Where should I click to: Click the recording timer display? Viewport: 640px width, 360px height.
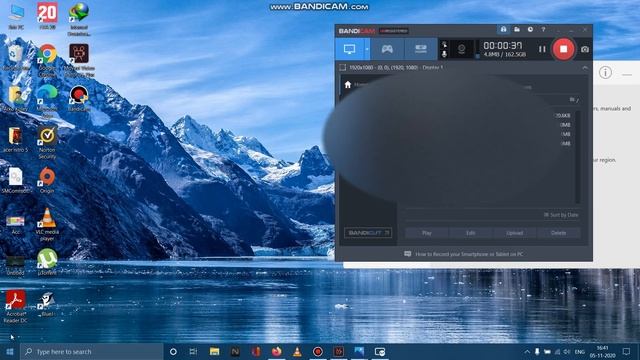[503, 46]
